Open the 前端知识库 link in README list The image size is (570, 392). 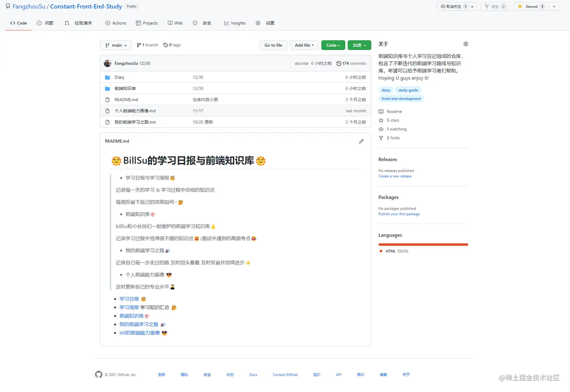click(132, 316)
